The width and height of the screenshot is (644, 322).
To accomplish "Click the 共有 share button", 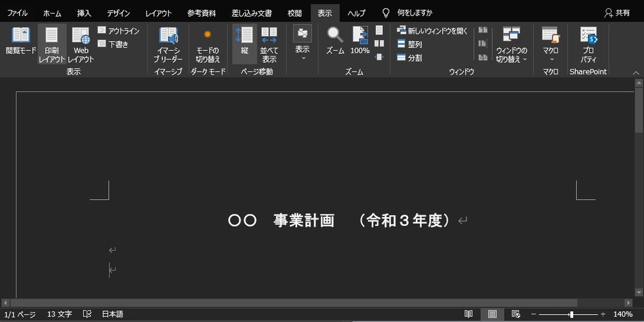I will [617, 13].
